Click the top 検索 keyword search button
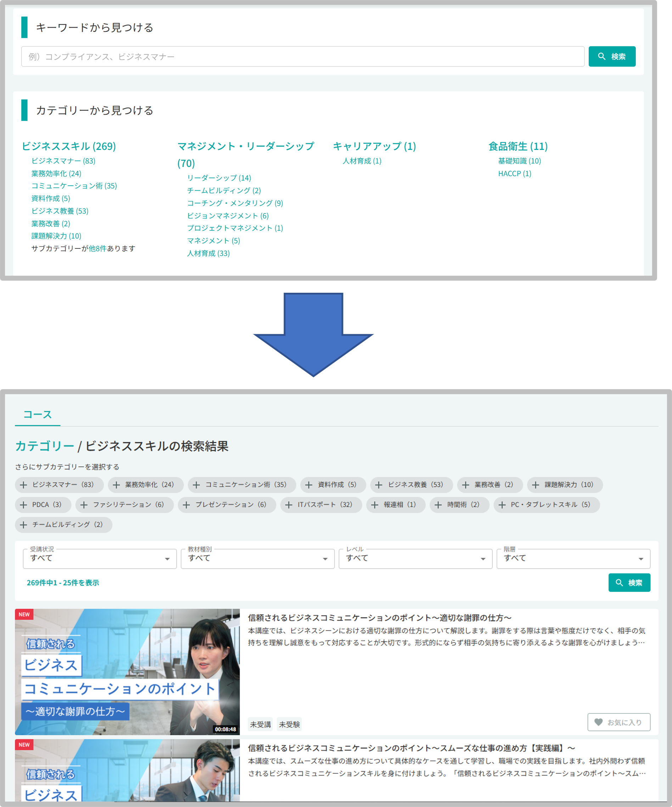Image resolution: width=672 pixels, height=807 pixels. (x=612, y=56)
